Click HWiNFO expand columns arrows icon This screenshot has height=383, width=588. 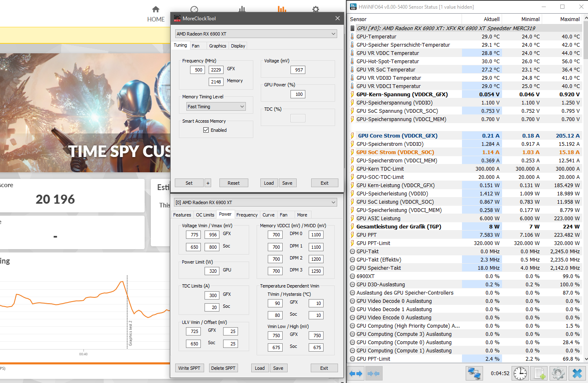pos(356,373)
